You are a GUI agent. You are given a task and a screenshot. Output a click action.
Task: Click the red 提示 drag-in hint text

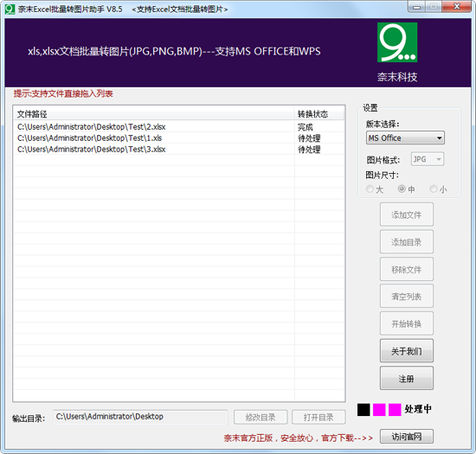(x=63, y=93)
